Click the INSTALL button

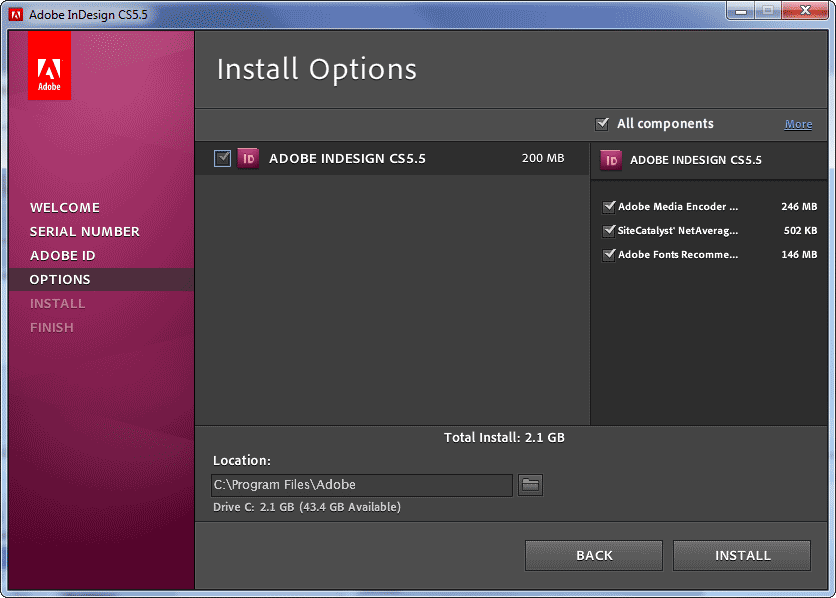click(x=742, y=555)
